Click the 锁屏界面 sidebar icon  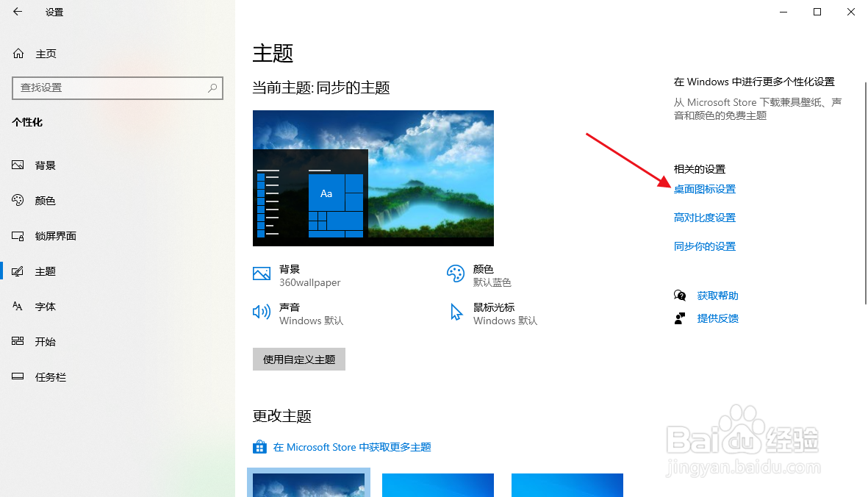pos(18,236)
